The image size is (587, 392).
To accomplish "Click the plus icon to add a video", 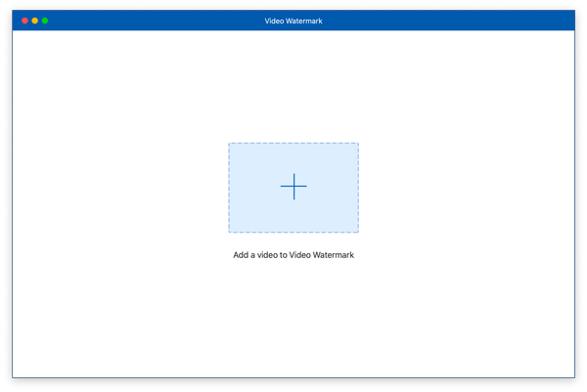I will [x=293, y=187].
